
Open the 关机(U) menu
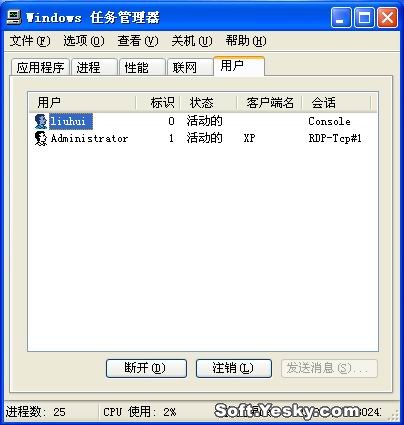(192, 41)
